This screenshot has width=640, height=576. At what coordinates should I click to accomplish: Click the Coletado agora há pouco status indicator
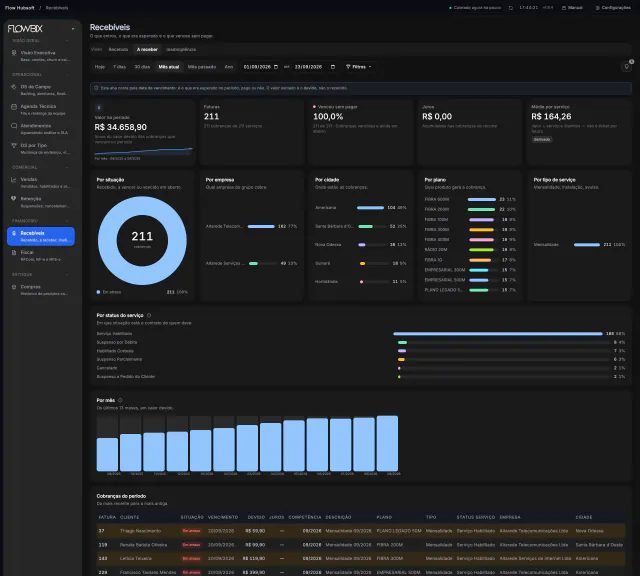pyautogui.click(x=475, y=8)
